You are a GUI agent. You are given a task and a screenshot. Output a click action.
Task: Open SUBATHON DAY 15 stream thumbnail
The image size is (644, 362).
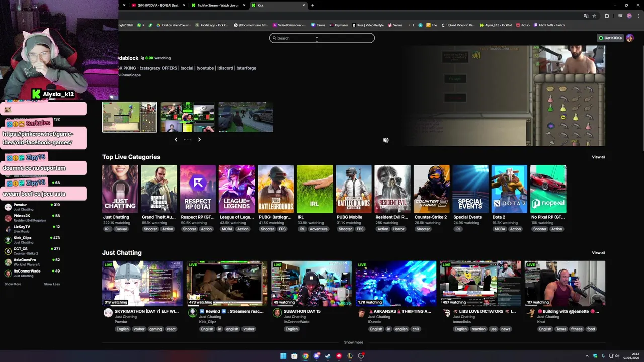[x=311, y=284]
